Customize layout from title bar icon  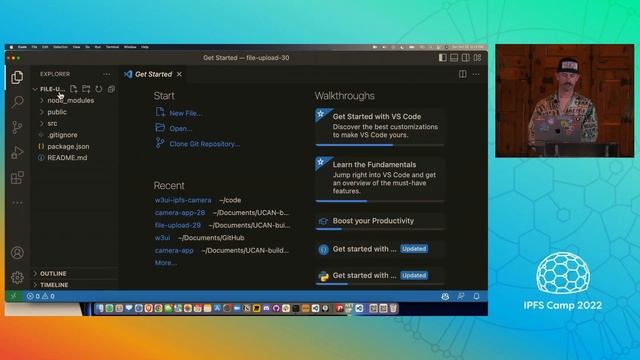point(477,58)
